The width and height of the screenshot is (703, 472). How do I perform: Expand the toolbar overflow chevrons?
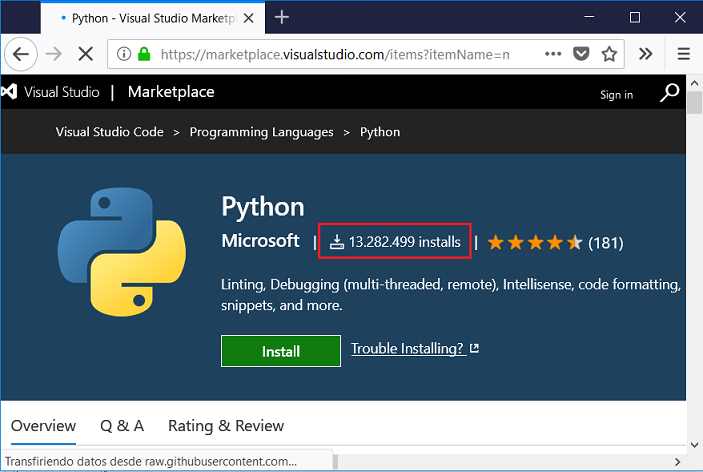click(645, 54)
